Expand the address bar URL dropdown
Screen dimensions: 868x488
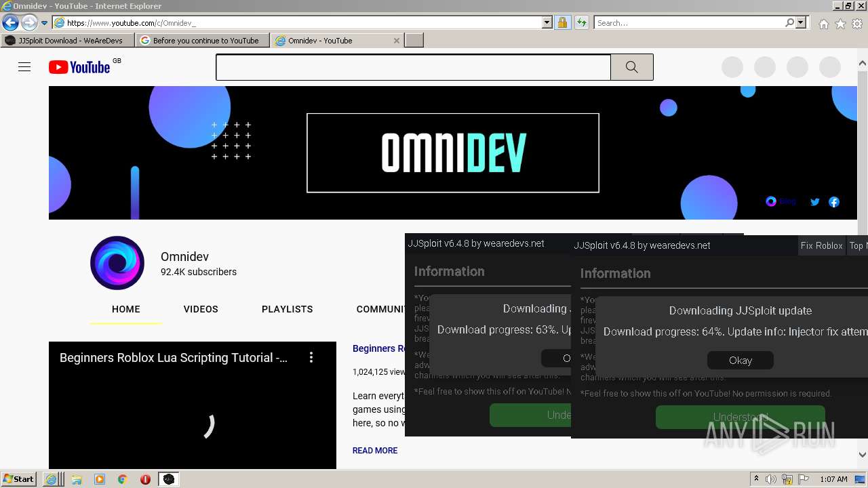click(x=547, y=22)
